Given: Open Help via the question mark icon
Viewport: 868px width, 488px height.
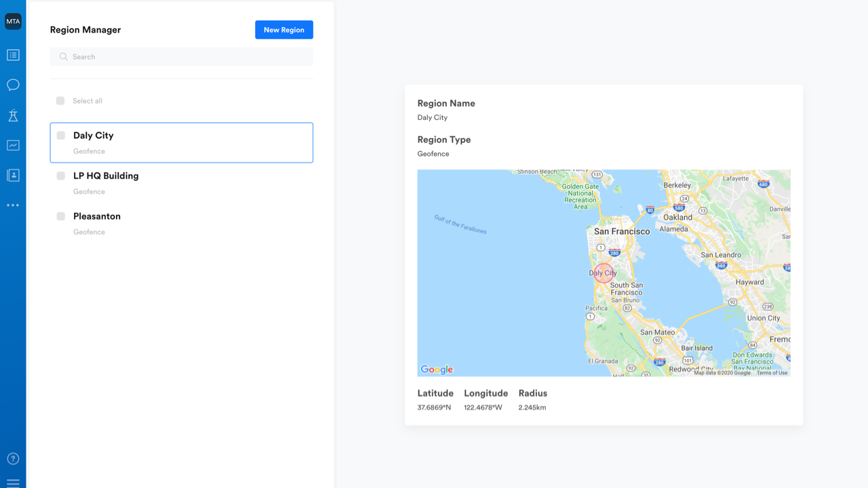Looking at the screenshot, I should coord(13,458).
